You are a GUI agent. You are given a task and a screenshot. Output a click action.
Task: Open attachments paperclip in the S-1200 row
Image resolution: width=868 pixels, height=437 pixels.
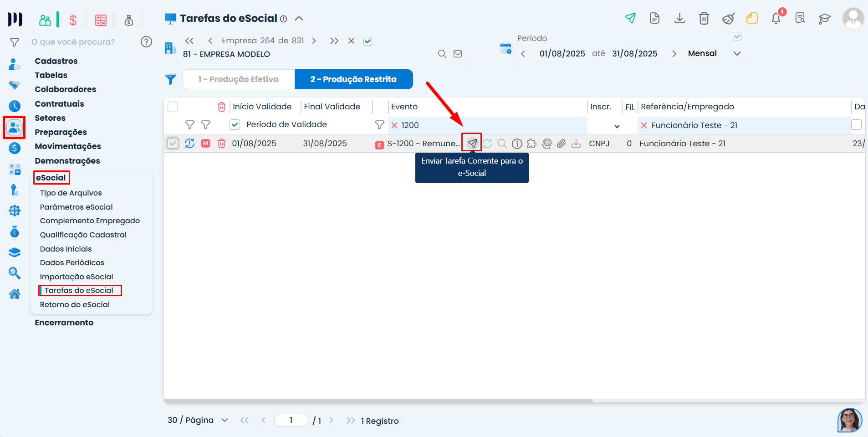[562, 144]
